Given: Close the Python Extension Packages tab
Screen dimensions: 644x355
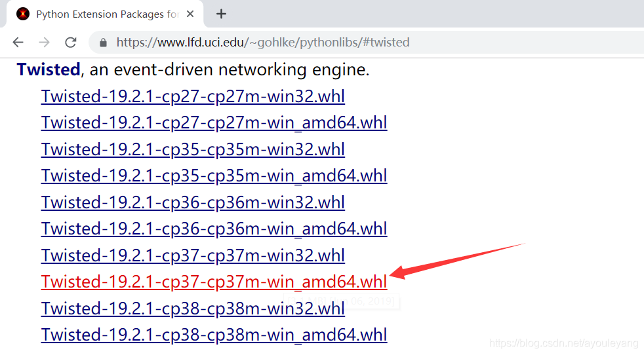Looking at the screenshot, I should tap(190, 14).
